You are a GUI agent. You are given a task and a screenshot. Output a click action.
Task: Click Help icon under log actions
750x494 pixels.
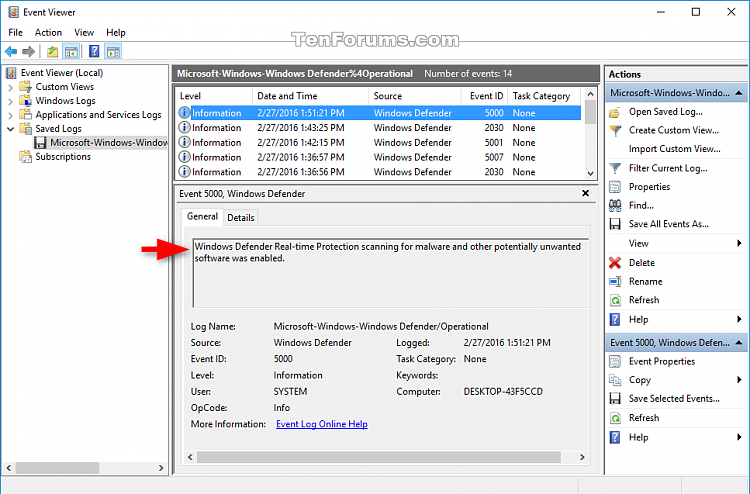pyautogui.click(x=615, y=319)
